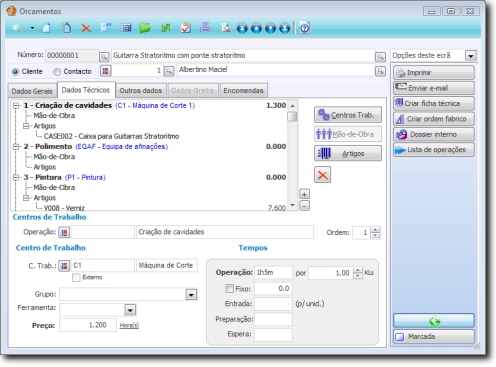The width and height of the screenshot is (496, 367).
Task: Click the search magnifier icon in toolbar
Action: 17,28
